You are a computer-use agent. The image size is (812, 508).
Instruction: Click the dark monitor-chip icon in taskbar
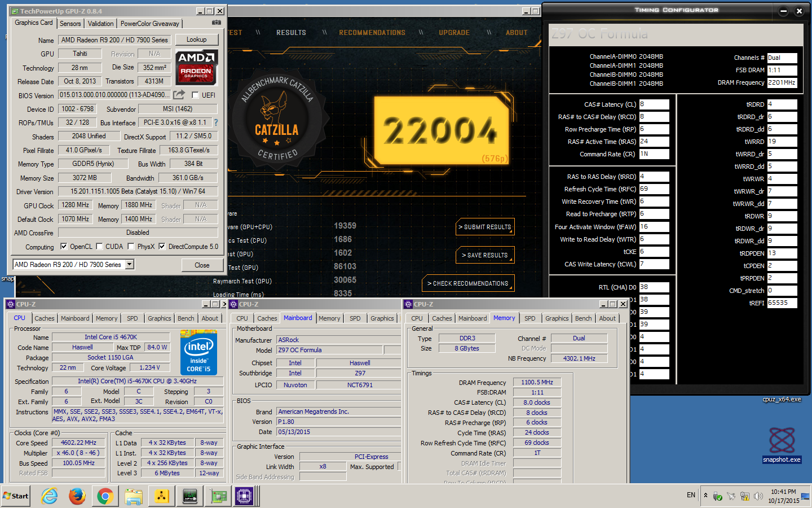[190, 496]
